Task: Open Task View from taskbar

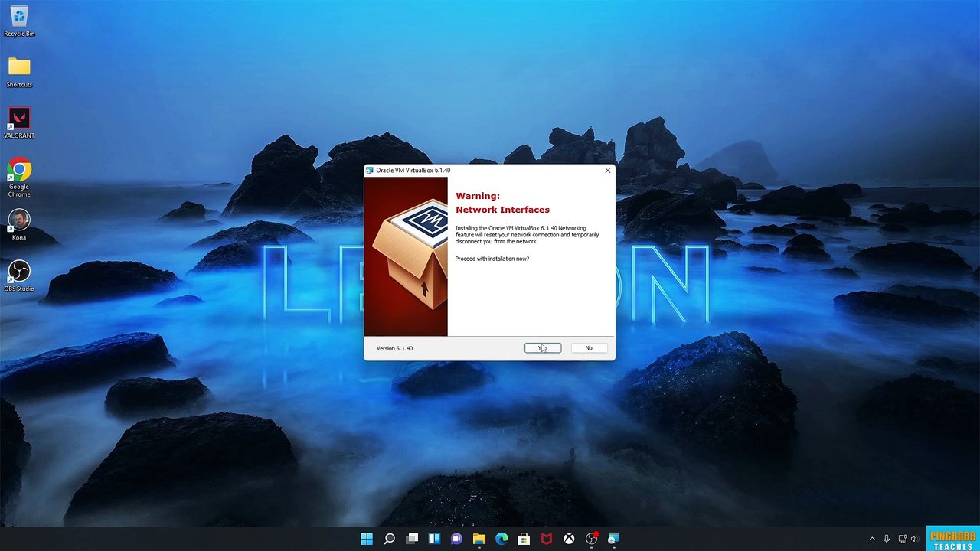Action: [x=412, y=539]
